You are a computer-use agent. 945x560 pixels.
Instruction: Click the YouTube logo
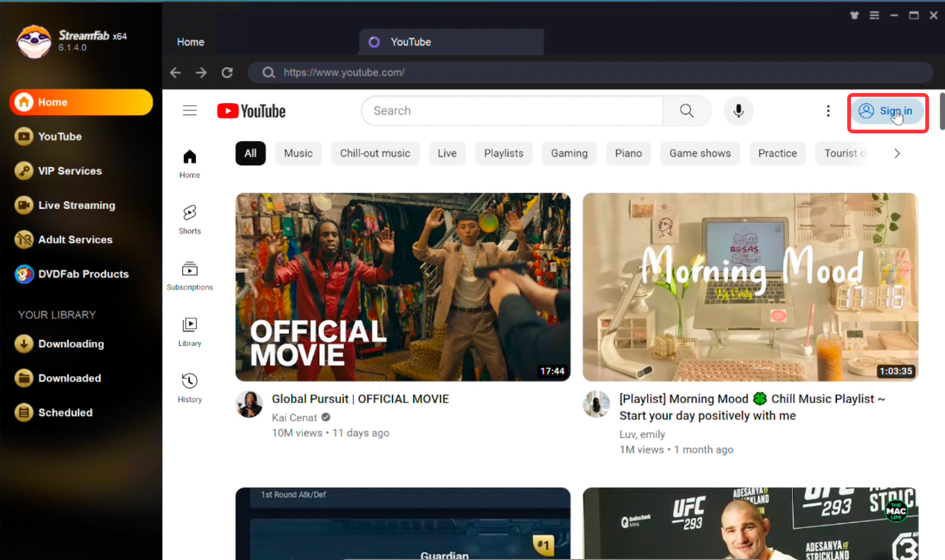(x=252, y=111)
